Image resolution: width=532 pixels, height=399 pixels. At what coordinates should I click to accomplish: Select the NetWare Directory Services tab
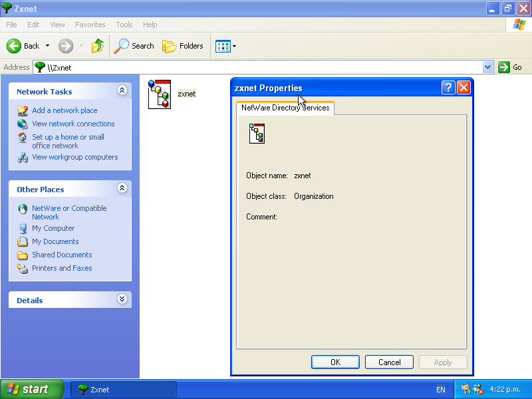tap(285, 108)
